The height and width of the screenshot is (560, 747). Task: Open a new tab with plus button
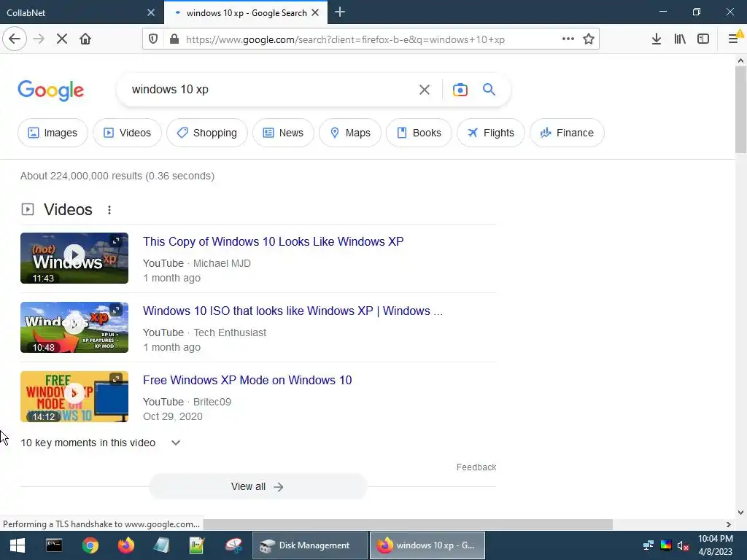coord(340,12)
